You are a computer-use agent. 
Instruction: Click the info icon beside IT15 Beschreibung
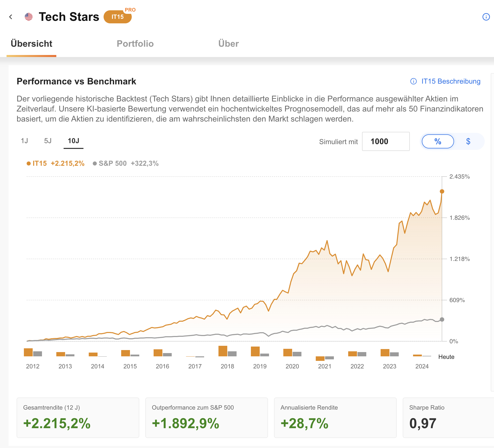414,81
